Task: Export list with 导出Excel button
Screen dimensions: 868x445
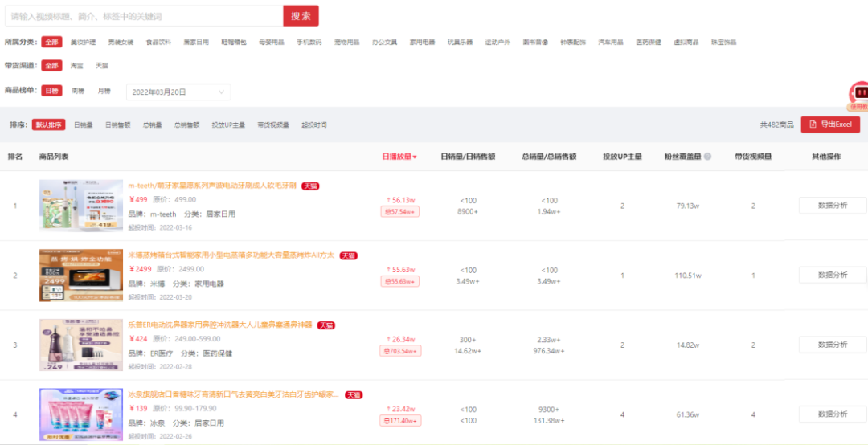Action: click(830, 125)
